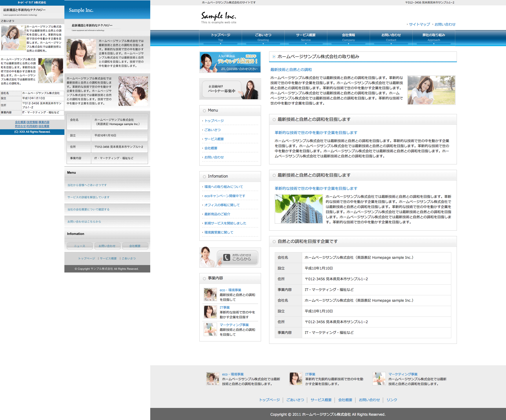
Task: Click the Sample Inc. logo in blue mobile header
Action: pos(81,10)
